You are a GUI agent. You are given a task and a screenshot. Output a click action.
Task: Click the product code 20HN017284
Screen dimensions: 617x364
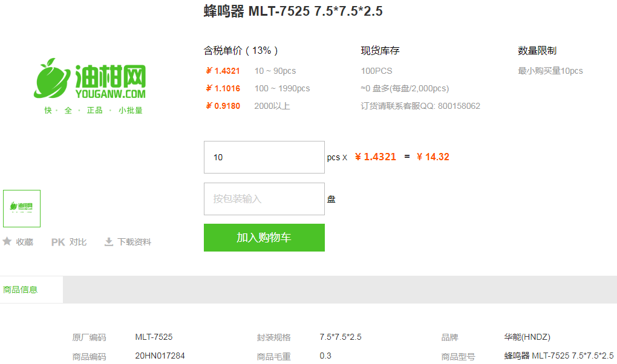click(x=160, y=356)
